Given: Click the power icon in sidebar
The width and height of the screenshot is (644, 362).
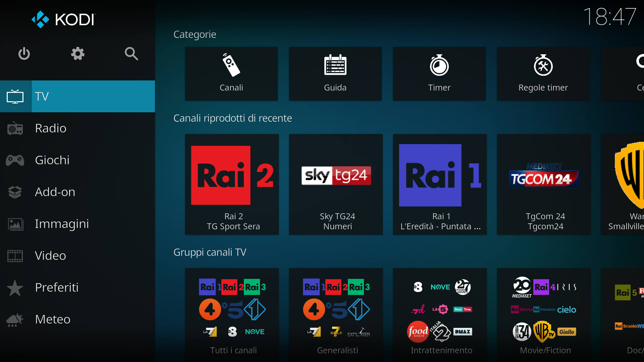Looking at the screenshot, I should point(24,54).
